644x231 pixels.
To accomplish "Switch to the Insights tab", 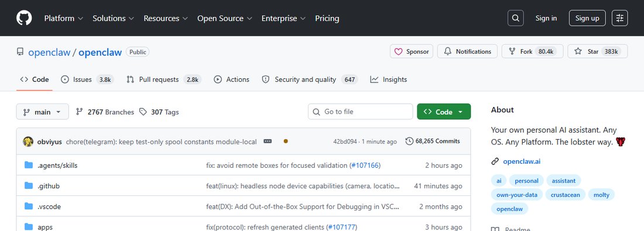I will 389,79.
